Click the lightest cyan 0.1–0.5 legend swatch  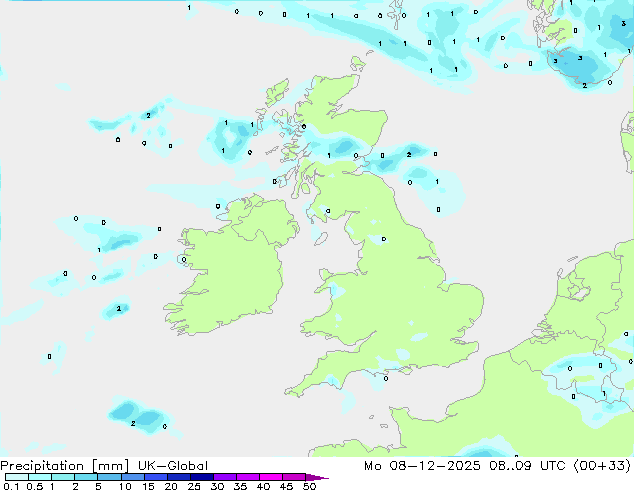17,478
